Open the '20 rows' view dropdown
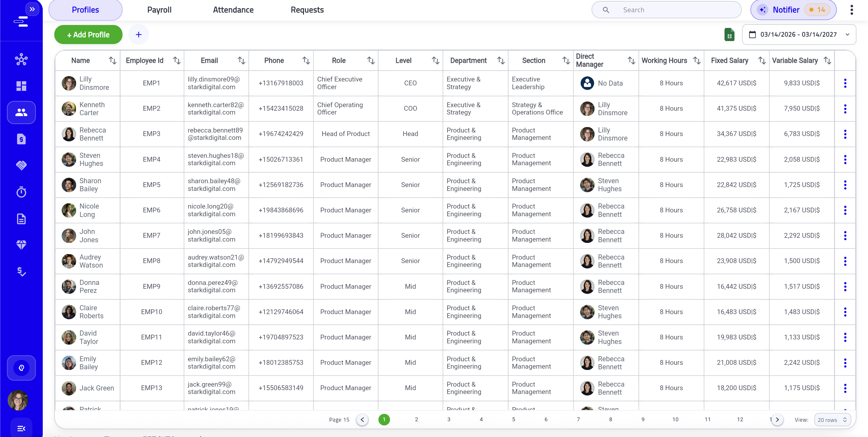Viewport: 868px width, 437px height. [832, 420]
